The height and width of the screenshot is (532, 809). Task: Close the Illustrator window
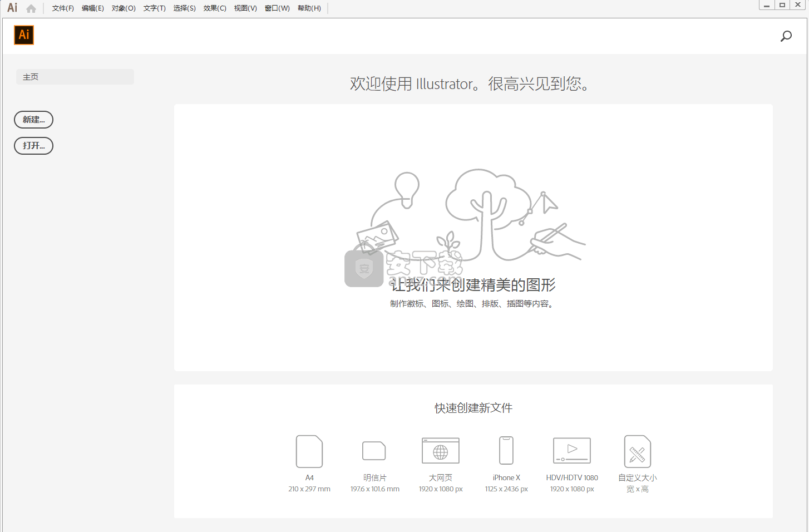tap(798, 5)
